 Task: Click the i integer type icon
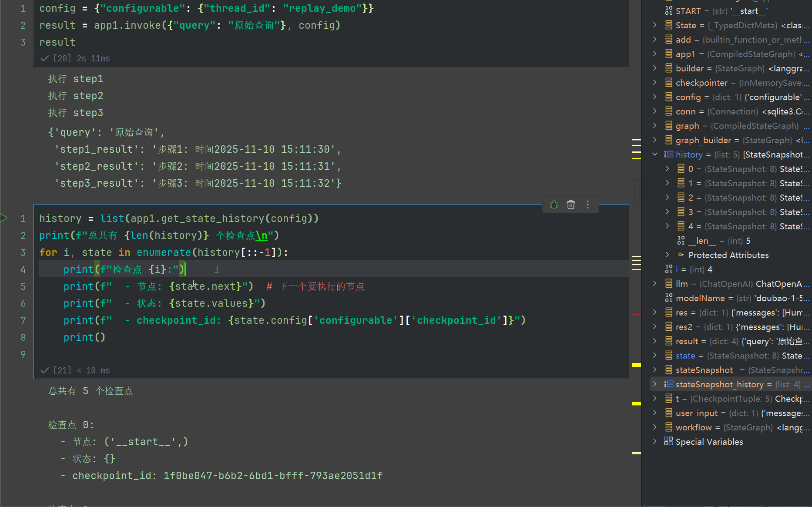[669, 269]
